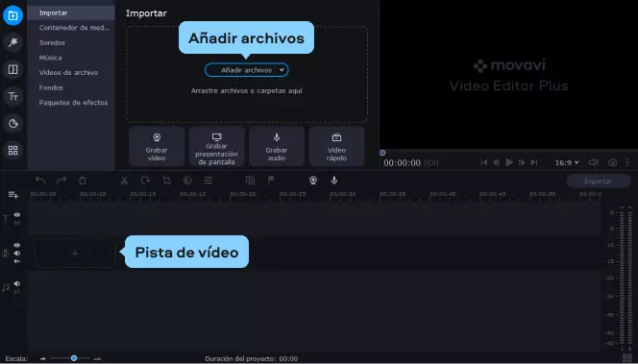Screen dimensions: 638x364
Task: Open the Stickers icon in sidebar
Action: click(13, 123)
